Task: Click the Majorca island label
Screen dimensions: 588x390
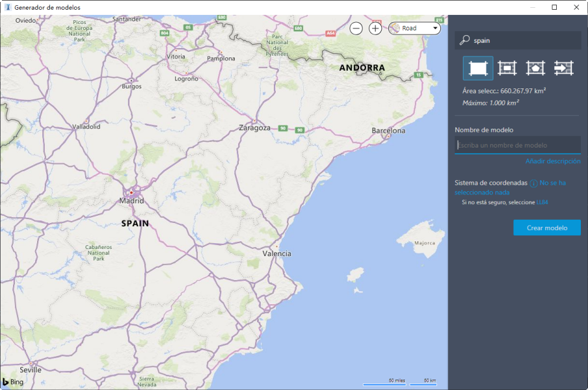Action: click(x=425, y=243)
